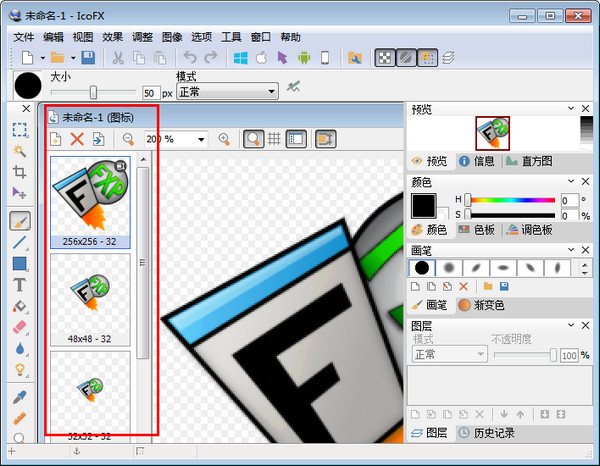Open the dropdown arrow beside New file
The height and width of the screenshot is (466, 600).
(42, 58)
